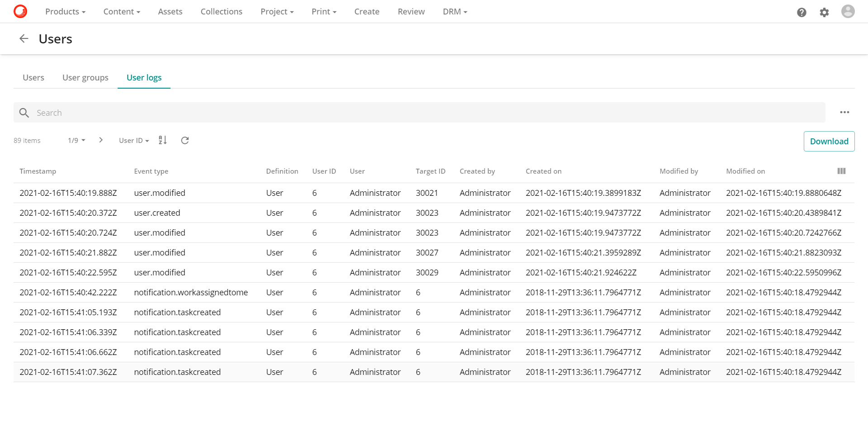Open the settings gear icon
The height and width of the screenshot is (445, 868).
(824, 12)
